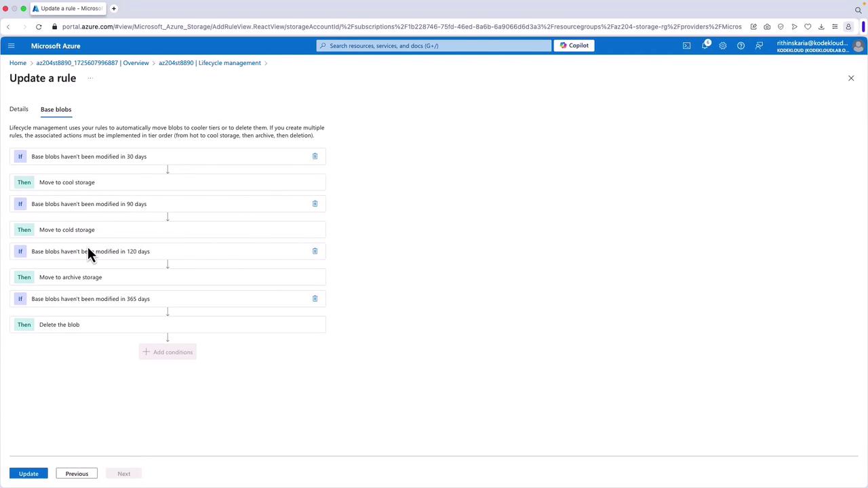Click the browser profile icon
868x488 pixels.
(x=848, y=26)
